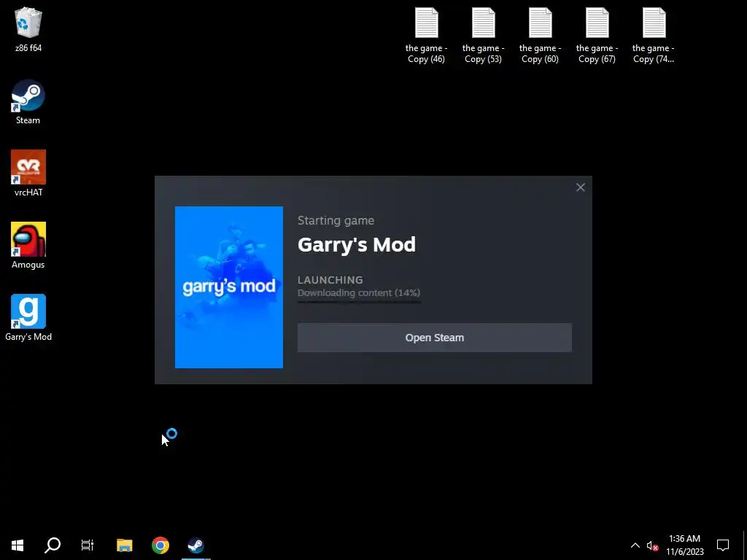The width and height of the screenshot is (747, 560).
Task: Select file "the game - Copy (46)"
Action: click(x=426, y=36)
